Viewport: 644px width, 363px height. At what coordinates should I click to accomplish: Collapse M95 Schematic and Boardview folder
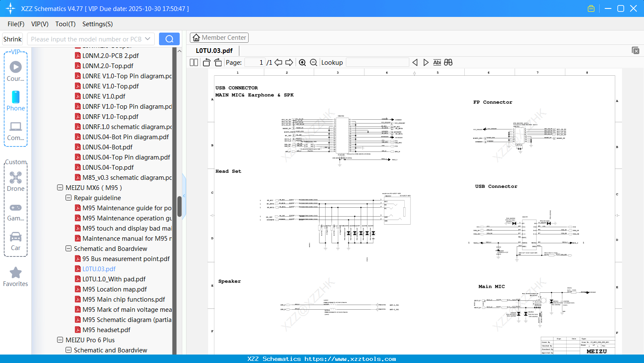pyautogui.click(x=69, y=248)
